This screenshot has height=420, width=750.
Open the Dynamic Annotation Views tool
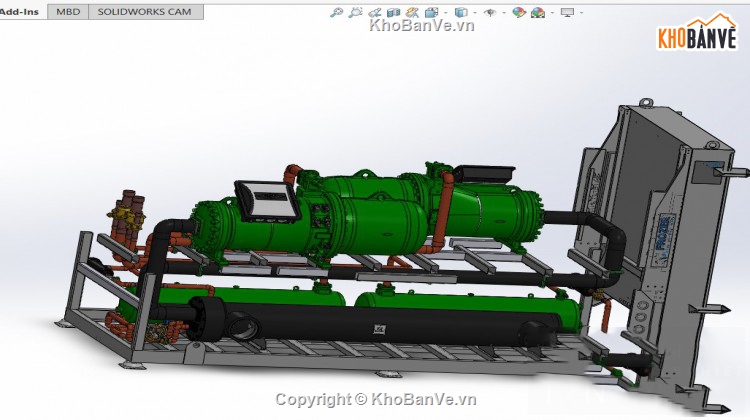pos(412,12)
